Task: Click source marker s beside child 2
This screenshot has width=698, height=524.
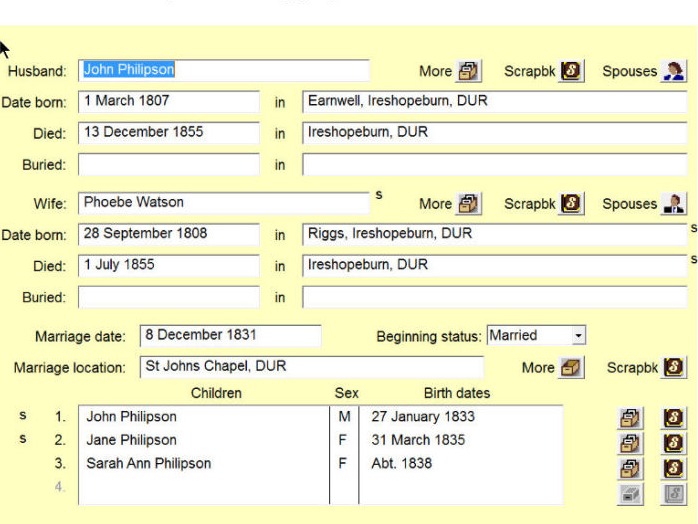Action: pyautogui.click(x=23, y=439)
